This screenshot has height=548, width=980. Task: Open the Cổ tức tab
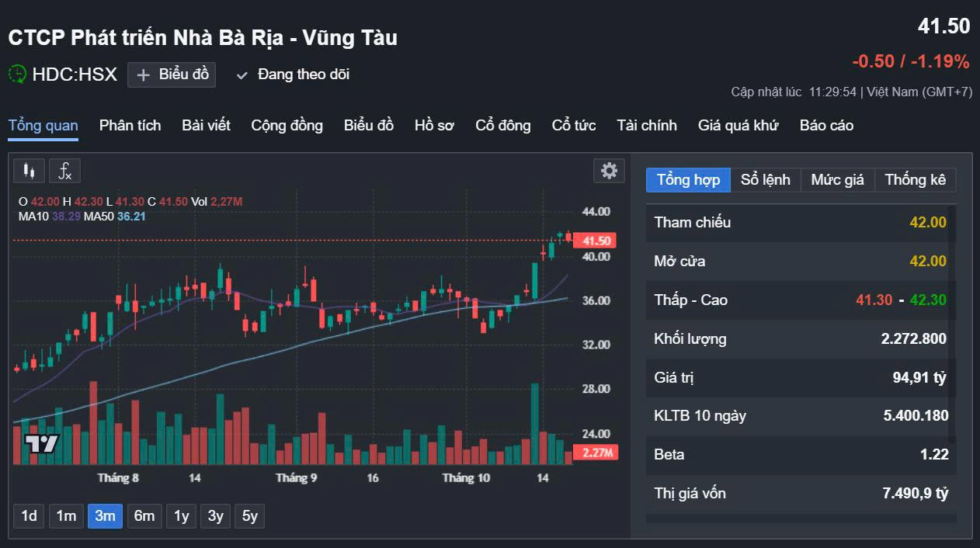click(574, 126)
